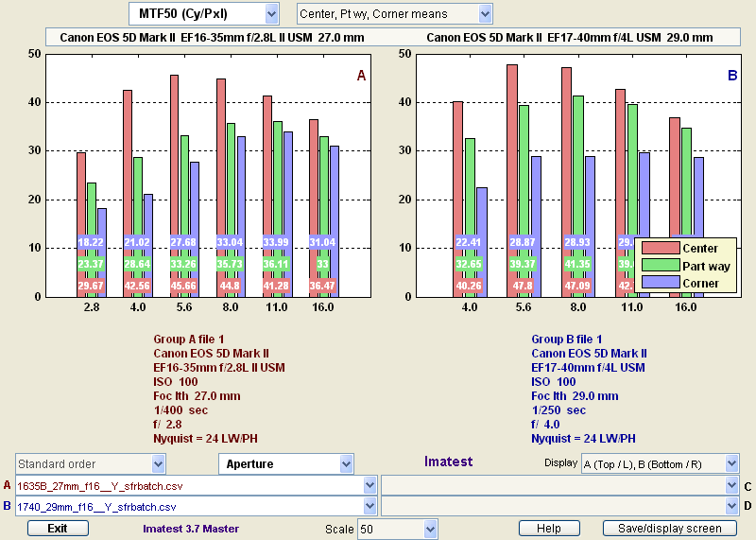Click the purple Imatest heading
756x540 pixels.
(448, 462)
